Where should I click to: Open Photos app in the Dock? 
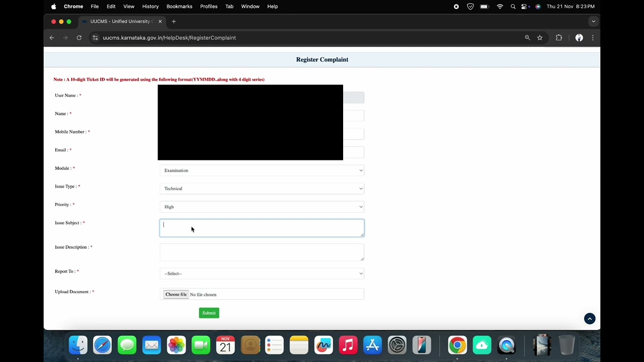176,345
